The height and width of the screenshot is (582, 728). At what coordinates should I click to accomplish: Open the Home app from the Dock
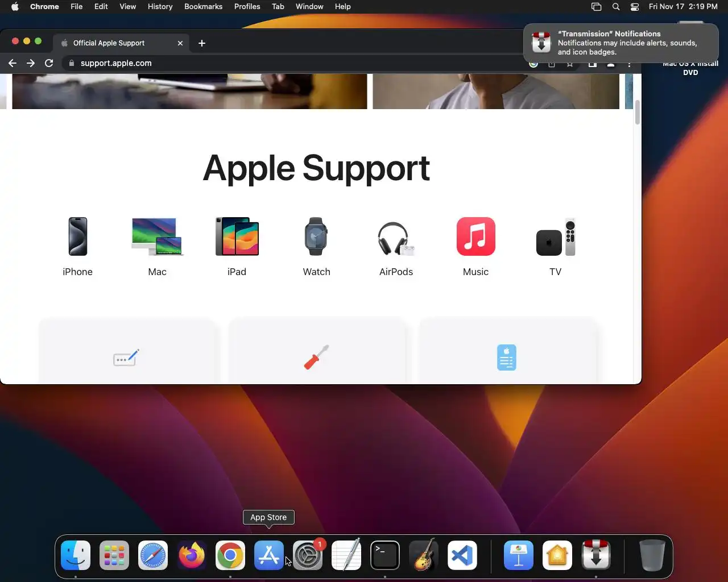[x=557, y=555]
